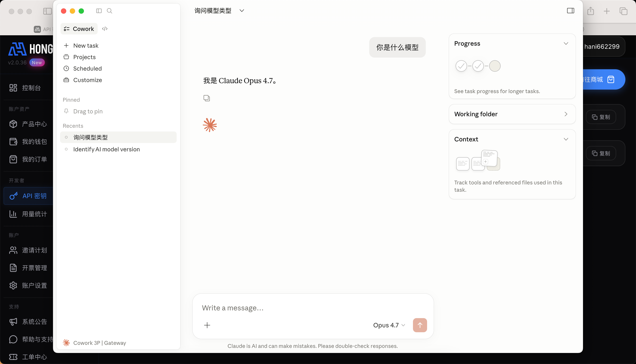Click Safari share icon
The height and width of the screenshot is (364, 636).
[x=591, y=11]
